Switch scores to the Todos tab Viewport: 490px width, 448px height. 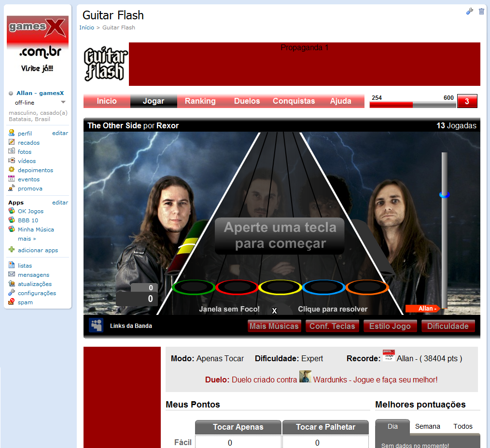[463, 426]
